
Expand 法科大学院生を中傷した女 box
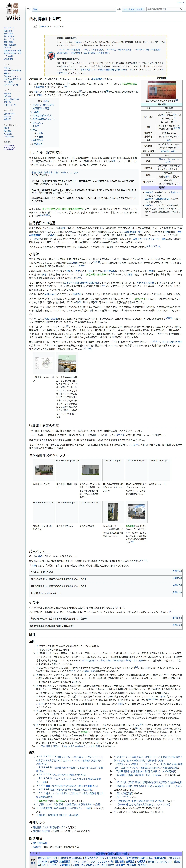pos(177,625)
